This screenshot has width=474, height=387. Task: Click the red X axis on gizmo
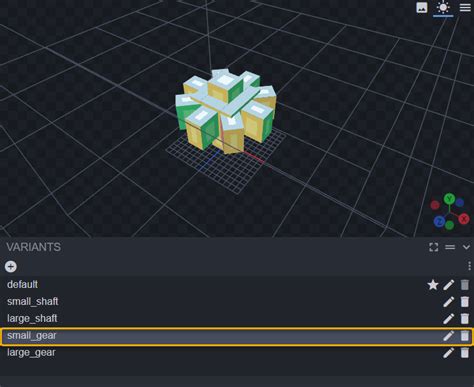[463, 219]
